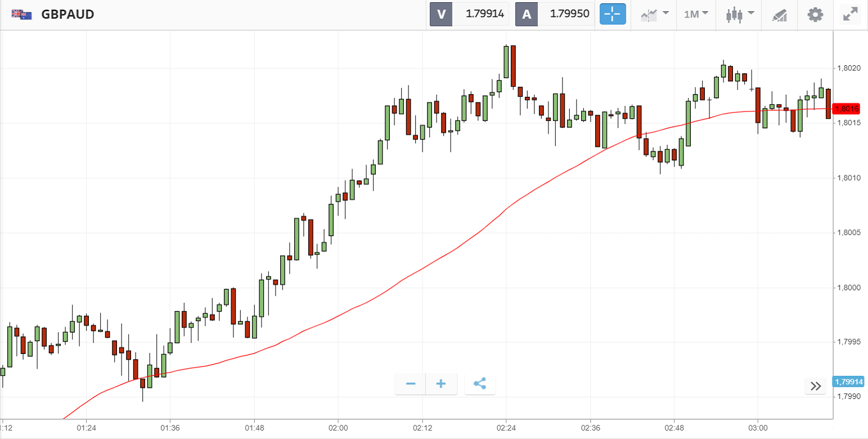868x439 pixels.
Task: Expand the candlestick chart type dropdown
Action: click(x=739, y=15)
